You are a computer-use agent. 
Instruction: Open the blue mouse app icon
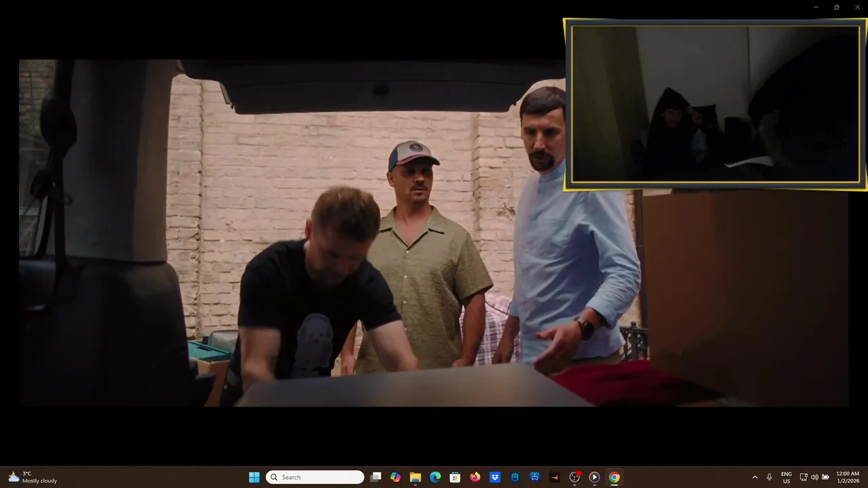[515, 477]
